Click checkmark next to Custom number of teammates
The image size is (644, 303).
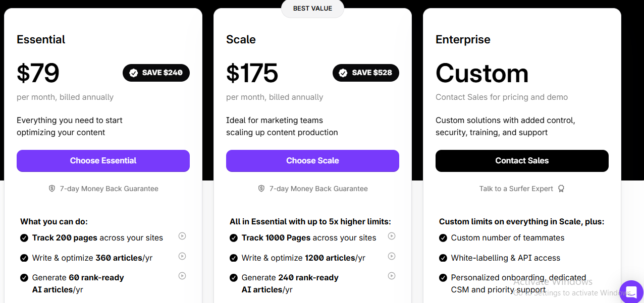(443, 238)
